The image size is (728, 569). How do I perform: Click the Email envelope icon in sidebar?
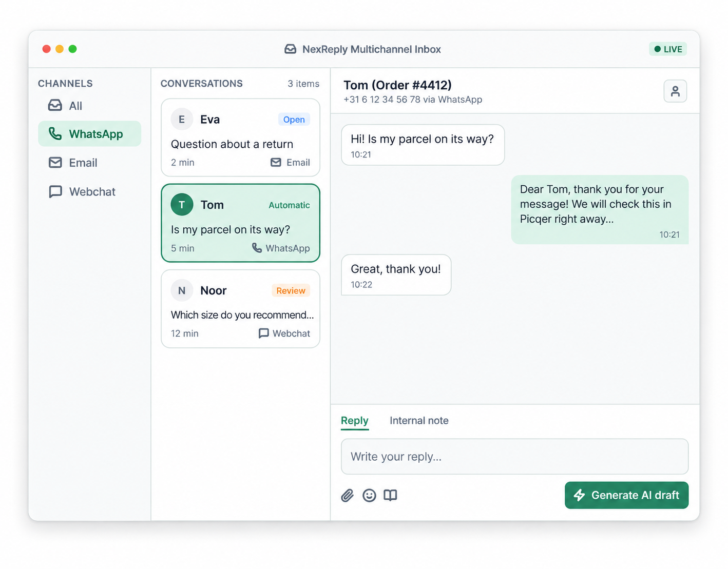tap(55, 163)
